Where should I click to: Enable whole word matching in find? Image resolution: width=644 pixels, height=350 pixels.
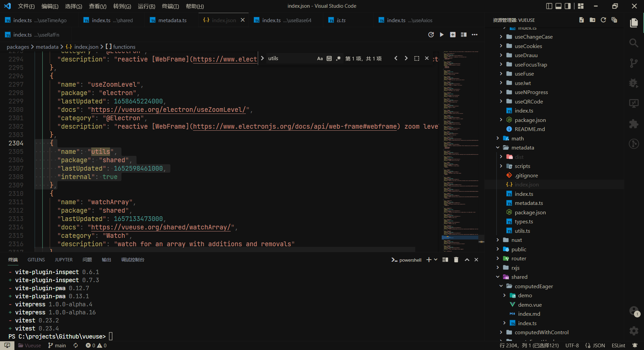pos(329,58)
